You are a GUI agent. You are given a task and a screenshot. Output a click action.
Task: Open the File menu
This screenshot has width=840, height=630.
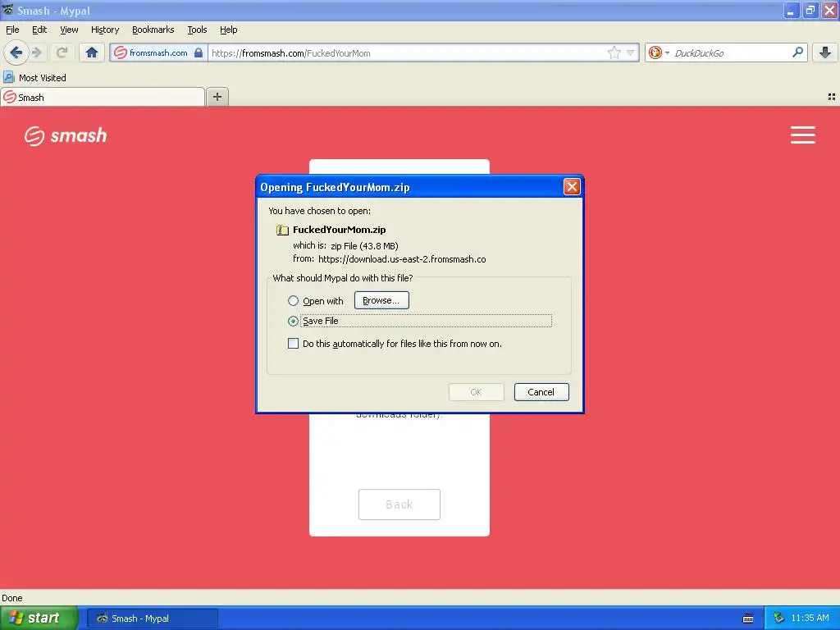[x=12, y=30]
